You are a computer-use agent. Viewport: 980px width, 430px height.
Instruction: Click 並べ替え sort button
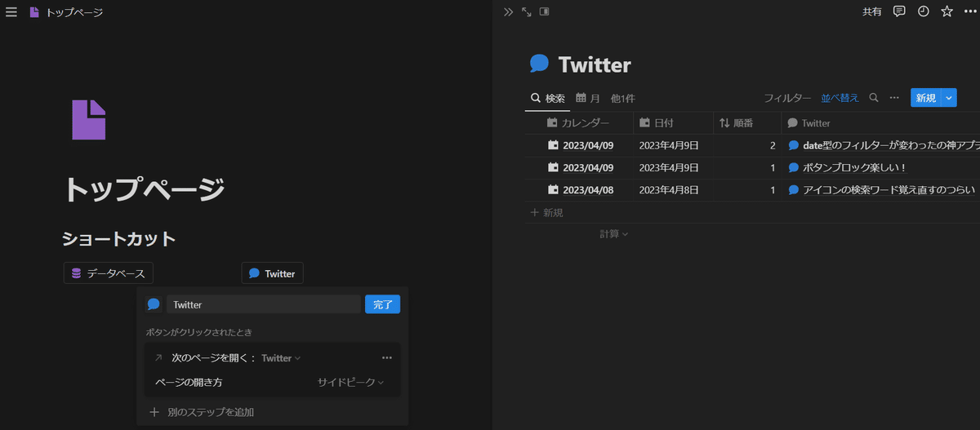(x=840, y=98)
